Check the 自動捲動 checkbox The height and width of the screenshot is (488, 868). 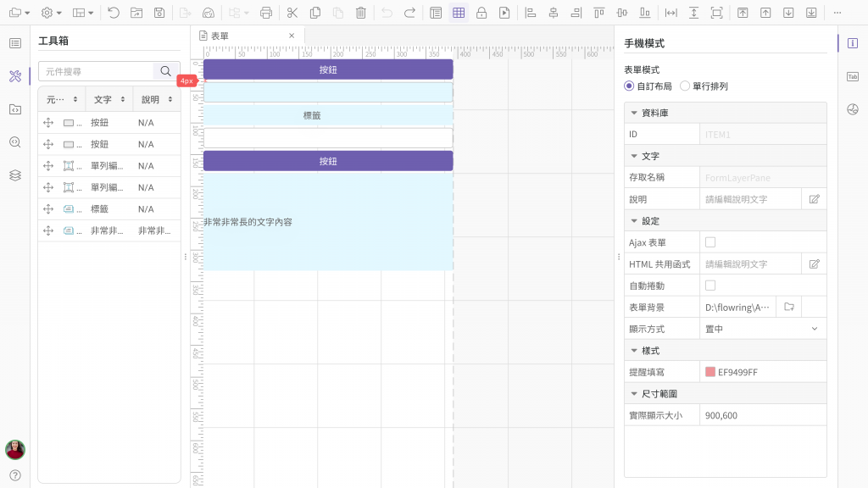point(710,286)
